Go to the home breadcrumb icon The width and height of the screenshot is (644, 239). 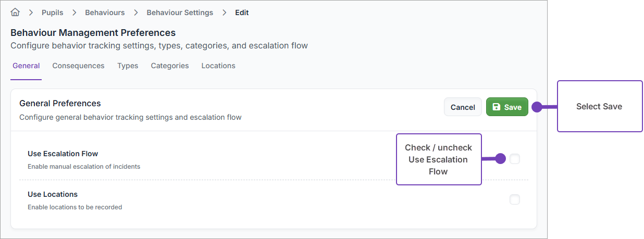pyautogui.click(x=15, y=12)
